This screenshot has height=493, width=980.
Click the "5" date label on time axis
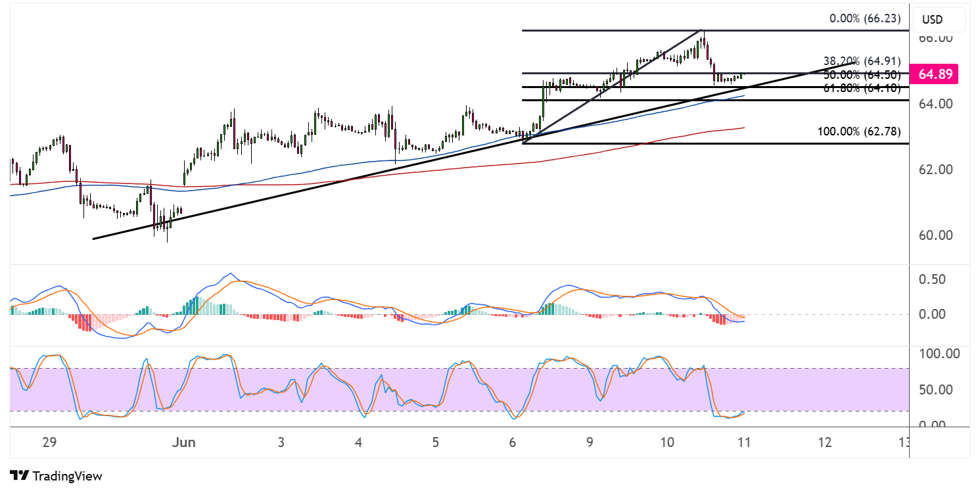click(436, 442)
